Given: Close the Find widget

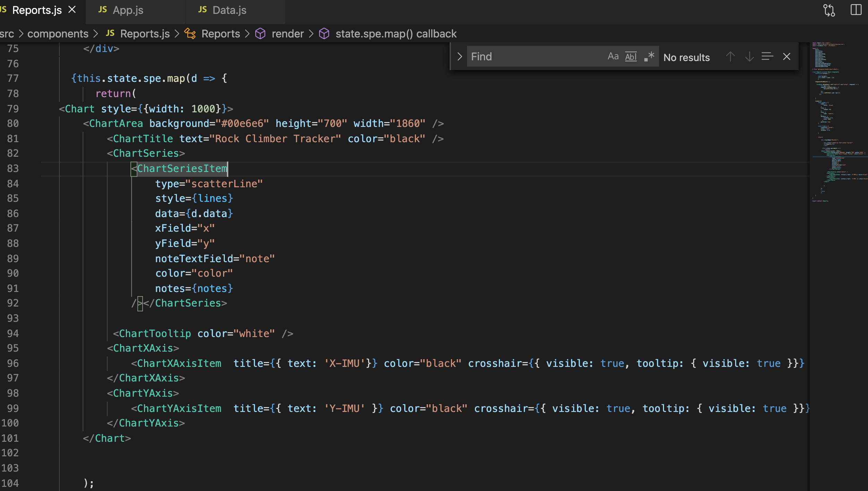Looking at the screenshot, I should (786, 57).
